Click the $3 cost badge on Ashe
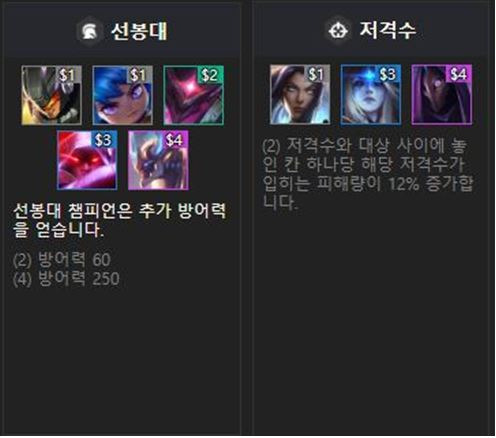496x438 pixels. click(x=388, y=74)
